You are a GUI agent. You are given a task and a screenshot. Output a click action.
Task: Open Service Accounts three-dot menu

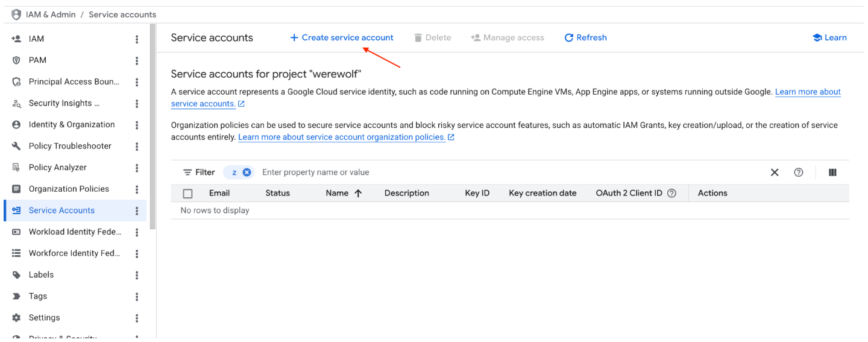point(137,211)
